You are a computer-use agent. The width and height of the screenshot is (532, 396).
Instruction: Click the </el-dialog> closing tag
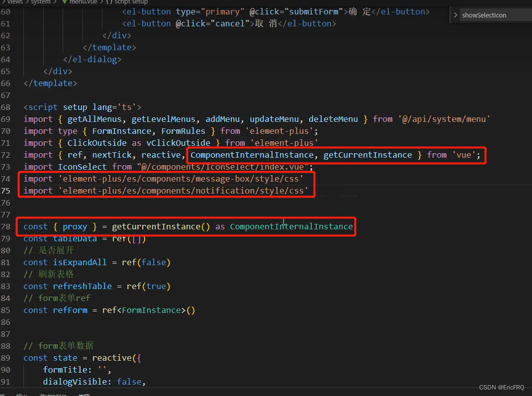click(92, 59)
